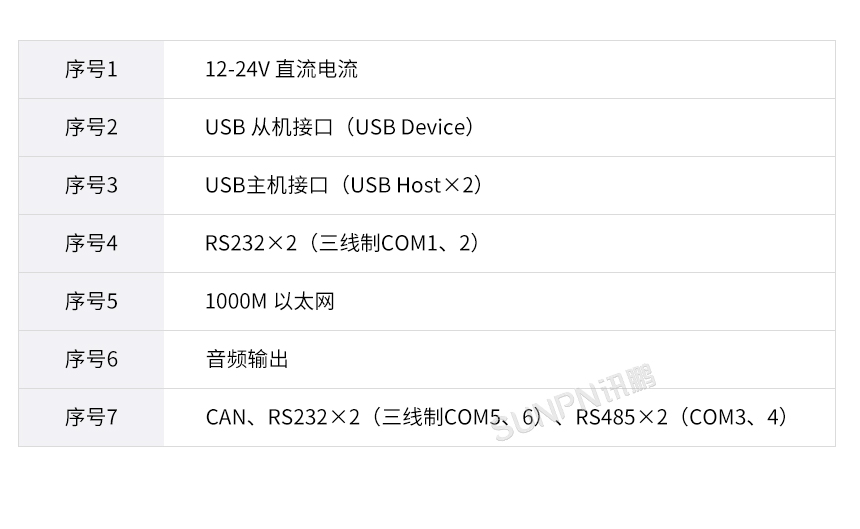Click the 序号1 label cell
860x529 pixels.
coord(91,69)
